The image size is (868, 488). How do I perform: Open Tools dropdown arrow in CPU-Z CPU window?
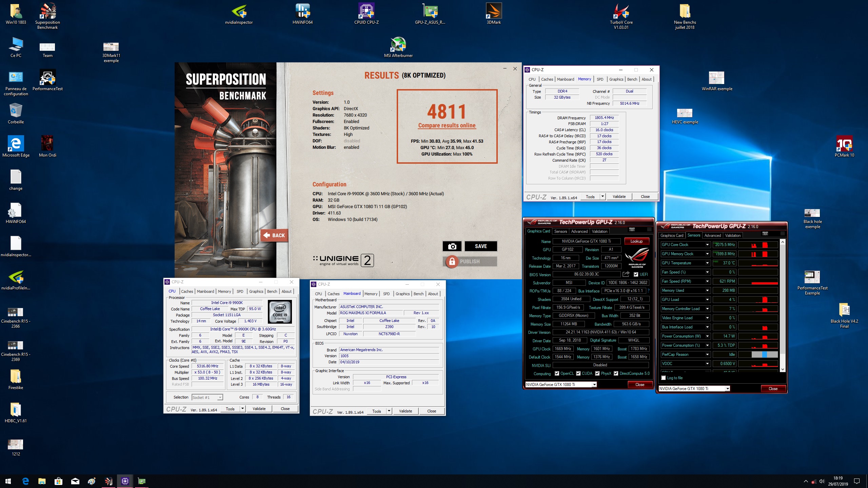(x=242, y=409)
